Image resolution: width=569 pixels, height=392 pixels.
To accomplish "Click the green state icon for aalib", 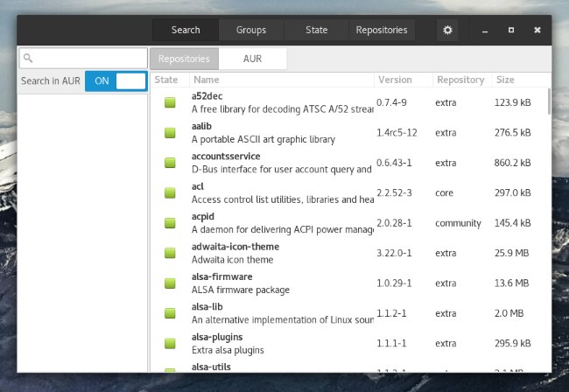I will (x=170, y=133).
